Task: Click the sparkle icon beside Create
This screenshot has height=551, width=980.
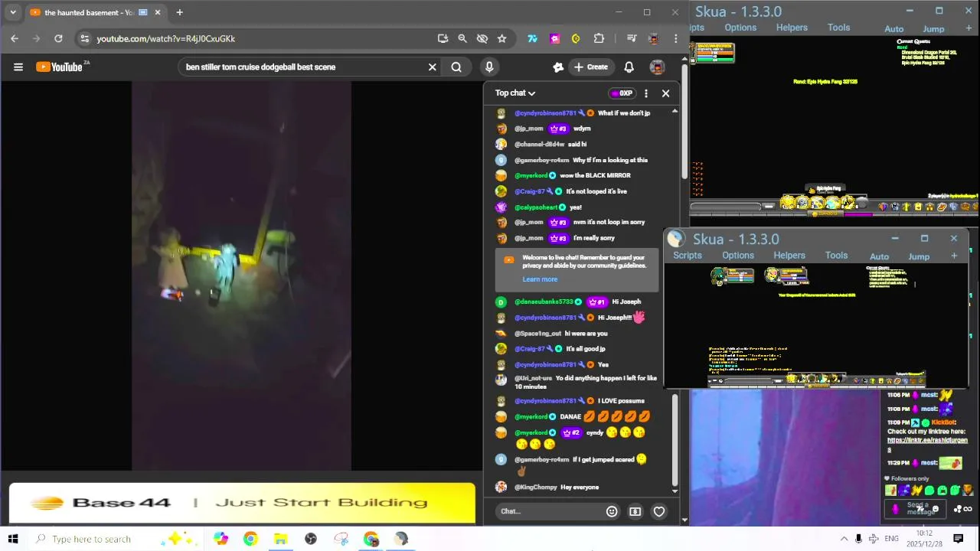Action: coord(558,67)
